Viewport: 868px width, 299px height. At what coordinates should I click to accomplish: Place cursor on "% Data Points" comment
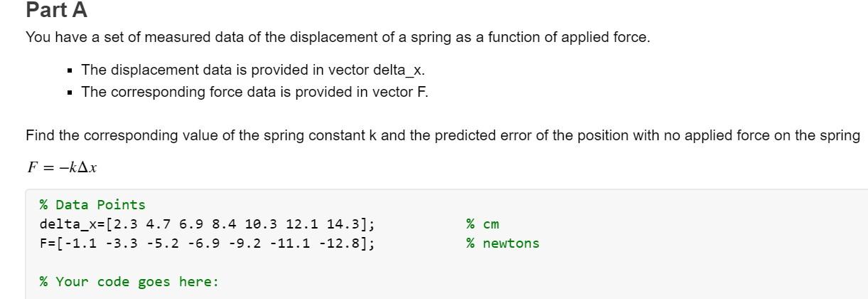(92, 205)
